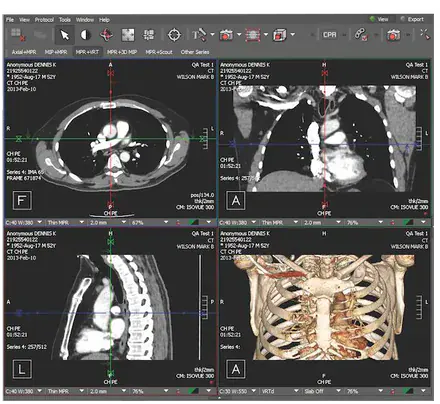Activate the crosshair target tool
Screen dimensions: 440x404
(x=174, y=35)
